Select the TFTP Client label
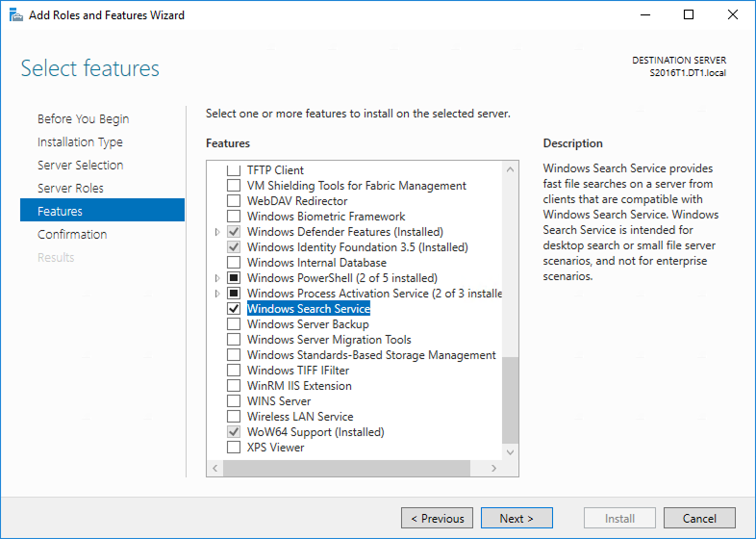Screen dimensions: 756x539 [x=276, y=170]
